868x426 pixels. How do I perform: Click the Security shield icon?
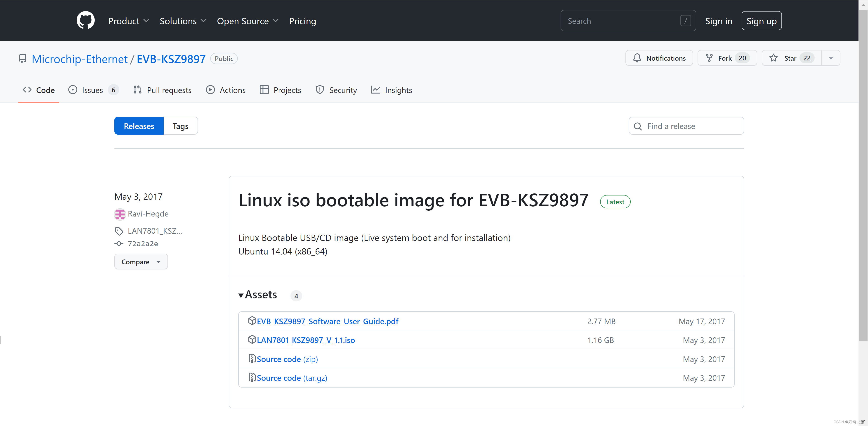pyautogui.click(x=319, y=90)
